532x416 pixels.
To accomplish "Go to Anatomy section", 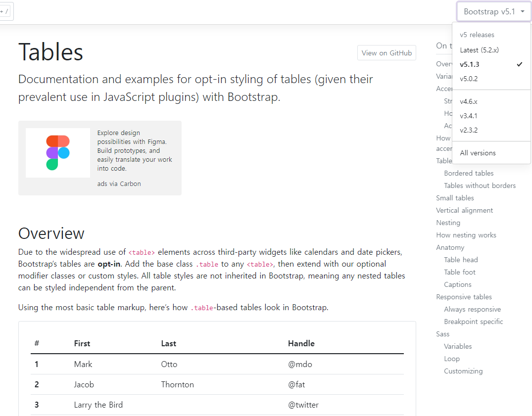I will point(450,247).
